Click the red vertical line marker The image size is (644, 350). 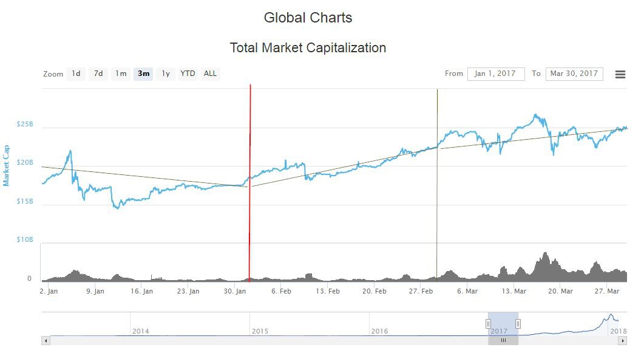click(249, 152)
